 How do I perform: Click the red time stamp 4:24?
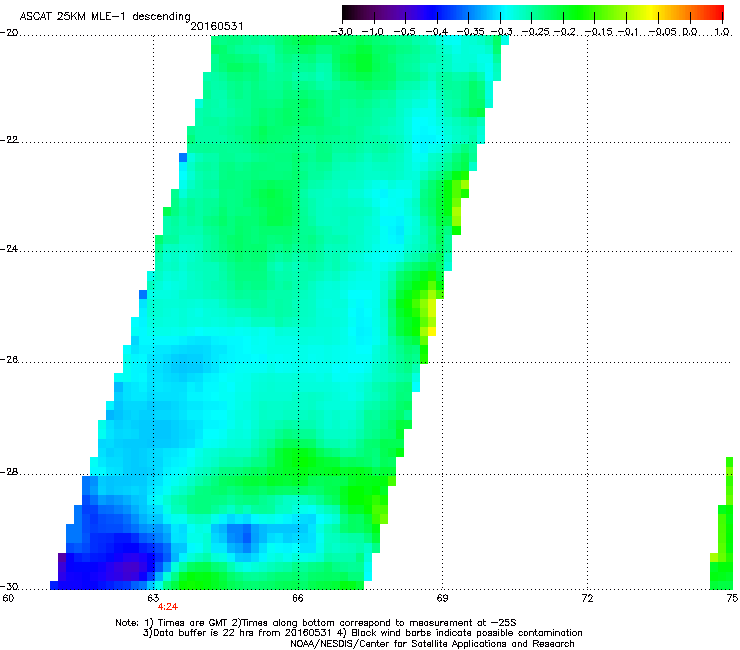coord(168,607)
